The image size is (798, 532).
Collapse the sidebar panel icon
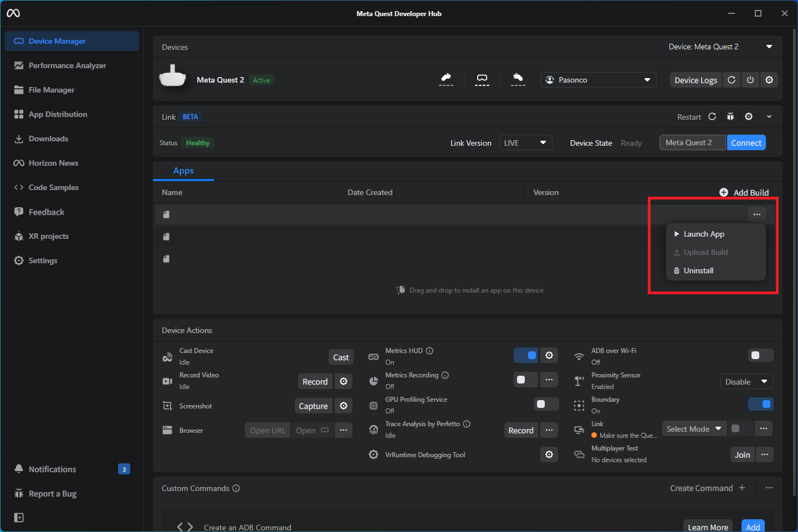19,518
